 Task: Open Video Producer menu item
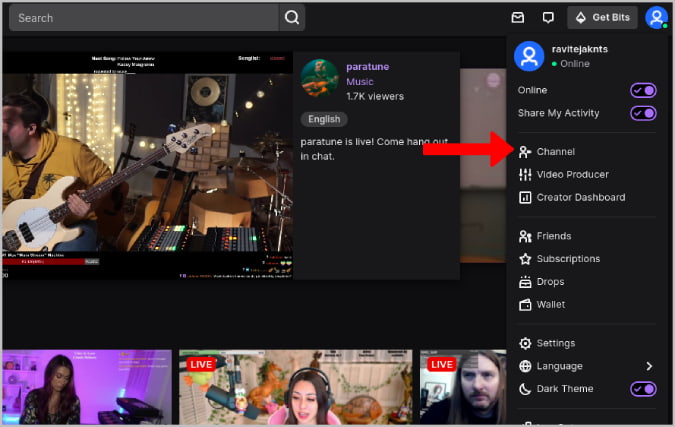tap(586, 174)
